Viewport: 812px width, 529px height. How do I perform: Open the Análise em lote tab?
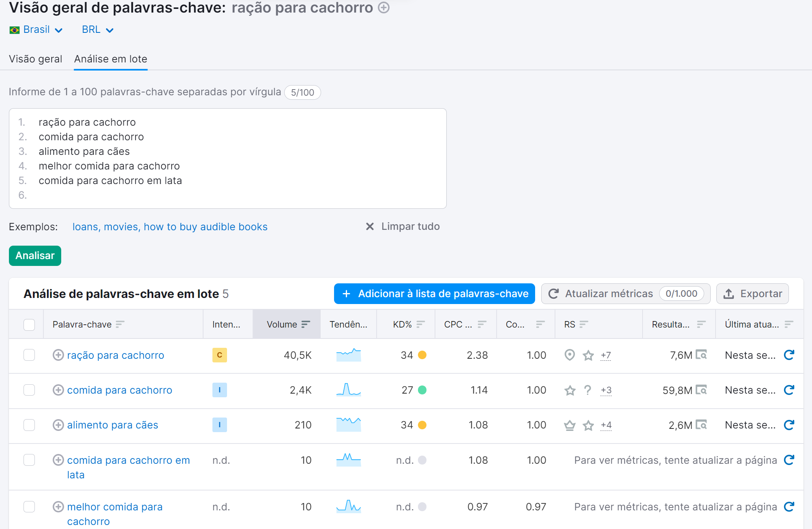[x=110, y=59]
